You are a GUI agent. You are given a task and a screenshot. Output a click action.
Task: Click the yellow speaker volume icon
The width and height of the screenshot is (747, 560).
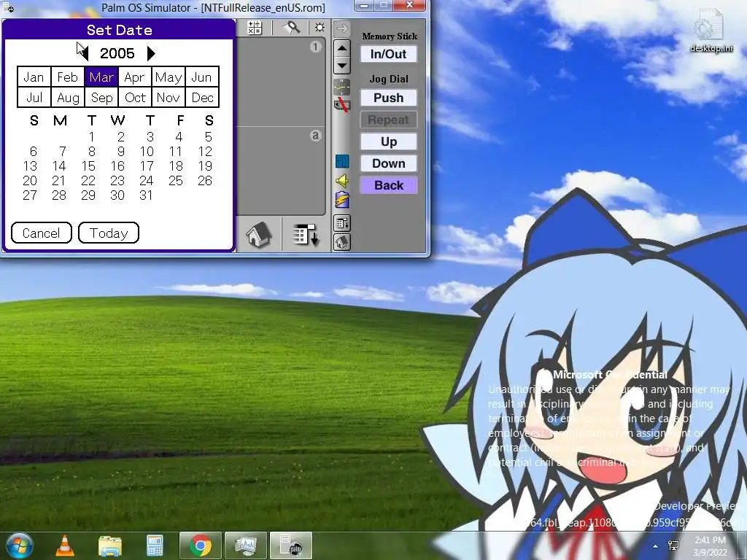342,181
